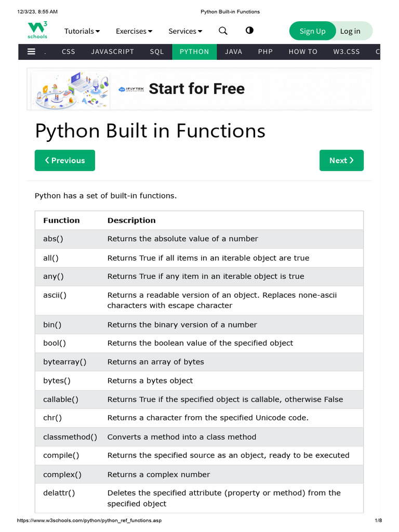Select the PYTHON tab
This screenshot has height=532, width=399.
coord(194,51)
